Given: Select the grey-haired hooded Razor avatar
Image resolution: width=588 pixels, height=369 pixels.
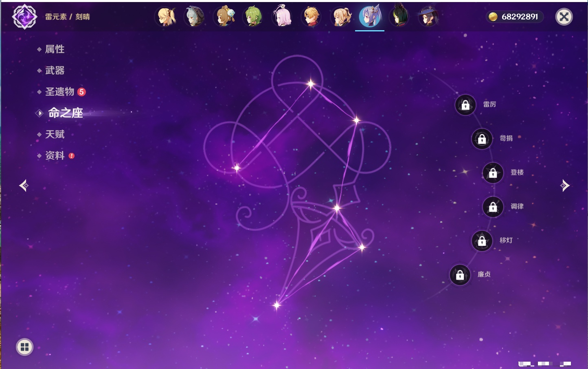Looking at the screenshot, I should point(194,17).
